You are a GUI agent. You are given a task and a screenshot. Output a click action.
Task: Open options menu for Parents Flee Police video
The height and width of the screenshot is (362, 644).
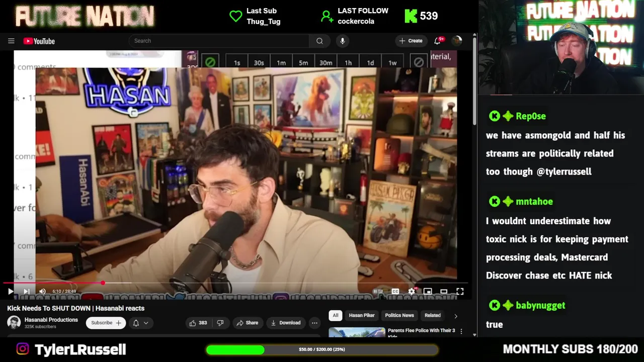[x=461, y=332]
